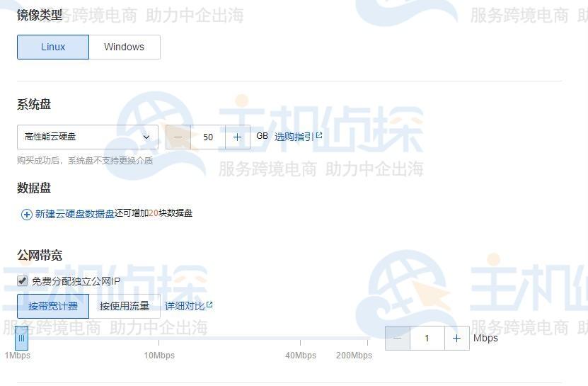The width and height of the screenshot is (588, 386).
Task: Open the 选购指引 link
Action: coord(294,137)
